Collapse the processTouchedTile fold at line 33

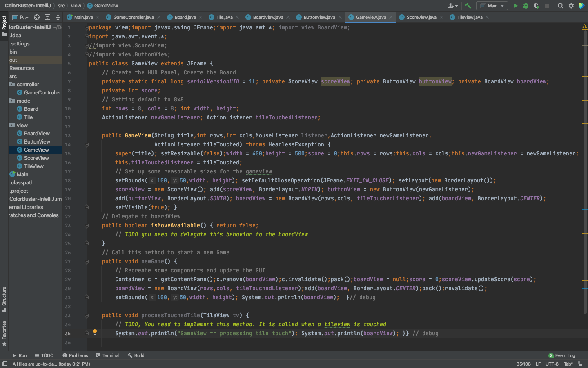[87, 315]
